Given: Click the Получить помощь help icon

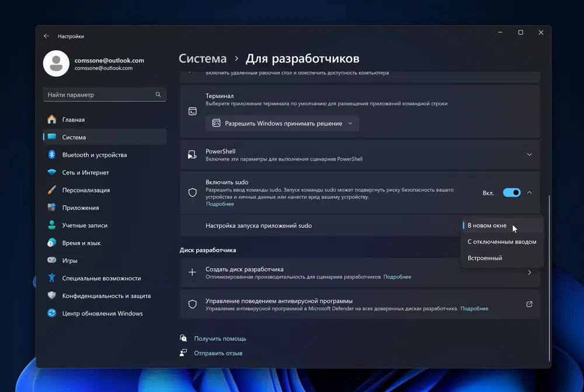Looking at the screenshot, I should click(183, 338).
